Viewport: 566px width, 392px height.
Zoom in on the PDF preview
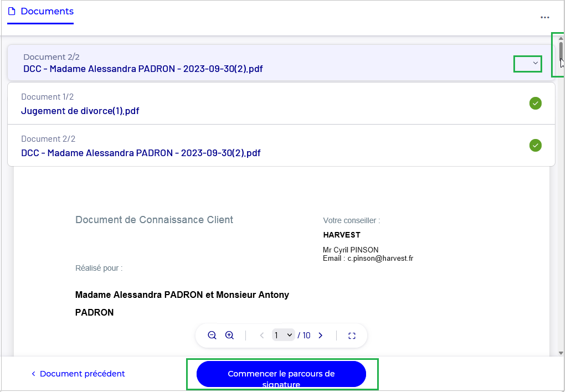[x=230, y=336]
